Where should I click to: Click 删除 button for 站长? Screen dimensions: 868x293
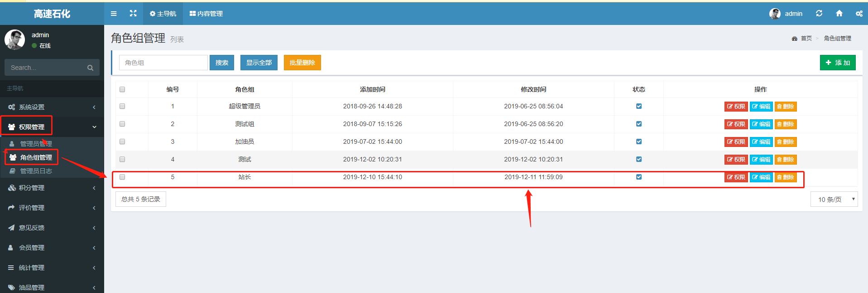click(x=786, y=177)
